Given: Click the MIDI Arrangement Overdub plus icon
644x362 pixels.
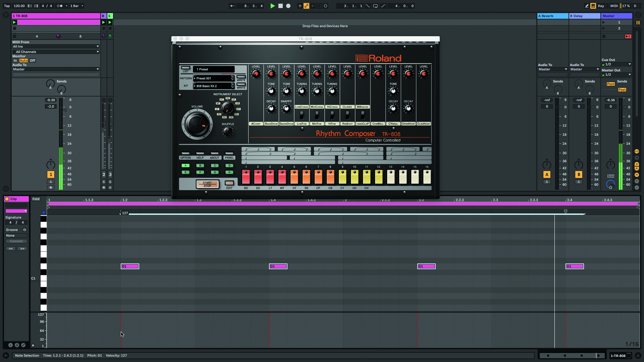Looking at the screenshot, I should coord(300,6).
